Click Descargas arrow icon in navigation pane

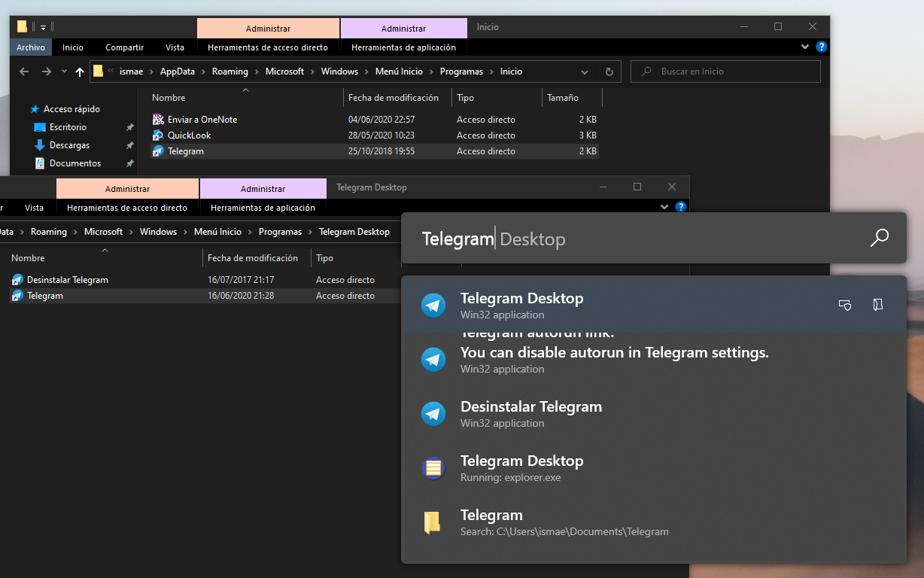pos(40,145)
